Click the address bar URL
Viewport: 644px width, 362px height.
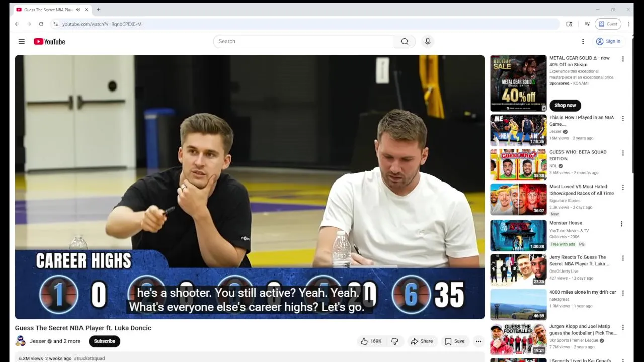102,24
